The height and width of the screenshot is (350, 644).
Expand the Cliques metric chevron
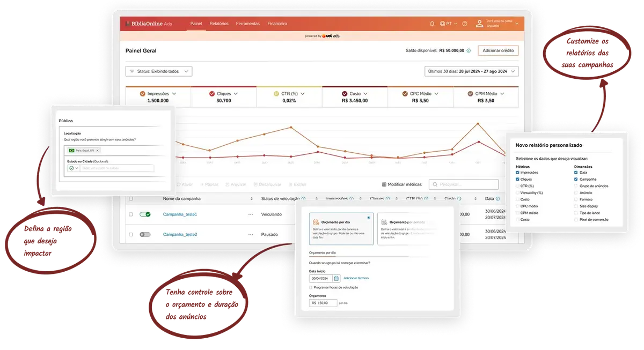236,93
